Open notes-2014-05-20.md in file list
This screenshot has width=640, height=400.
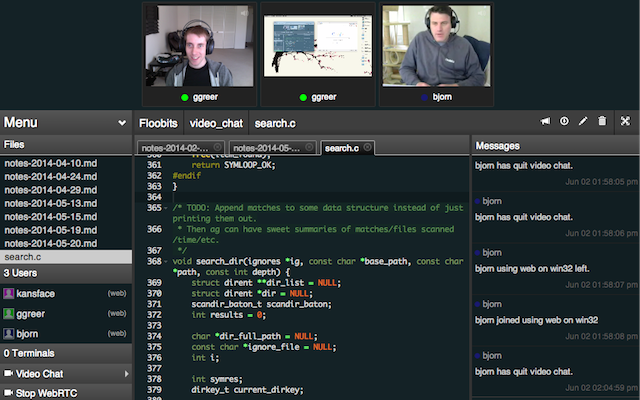point(66,244)
